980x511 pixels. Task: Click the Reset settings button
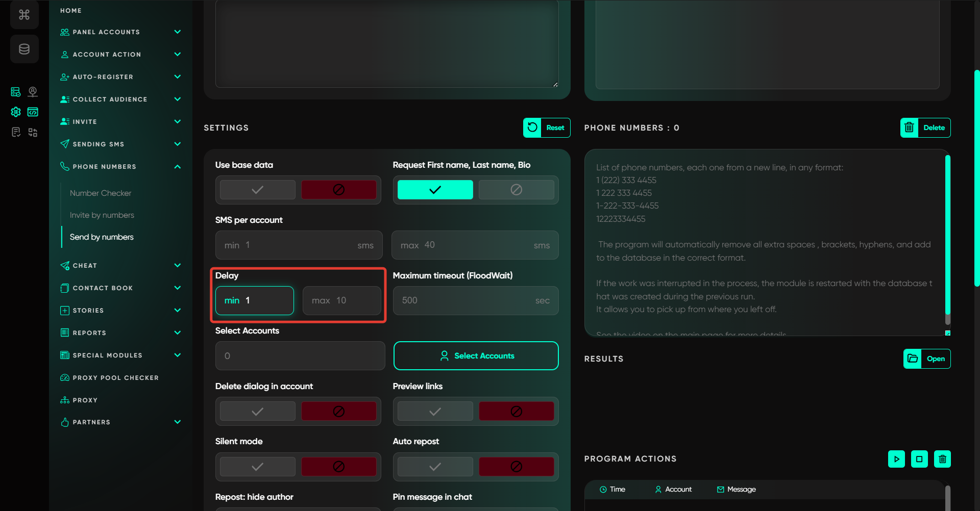click(x=547, y=128)
